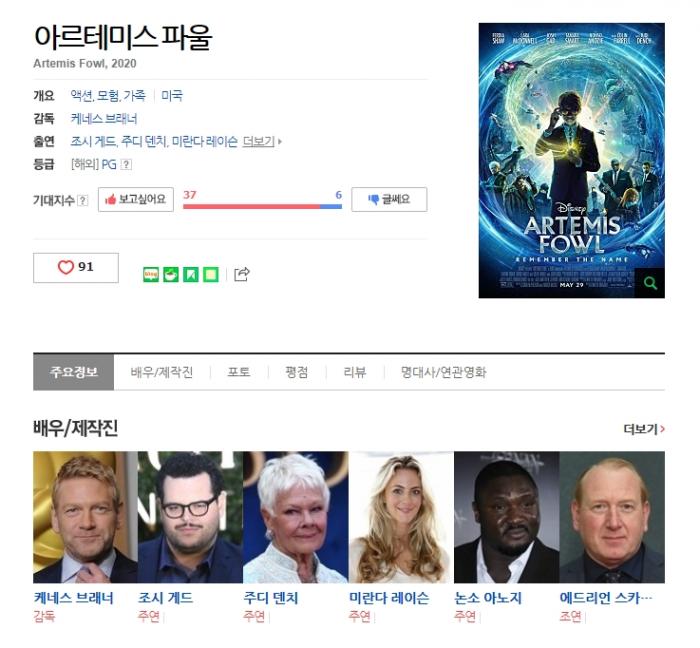Click the red-blue expectation ratio bar
Image resolution: width=700 pixels, height=648 pixels.
(x=262, y=207)
